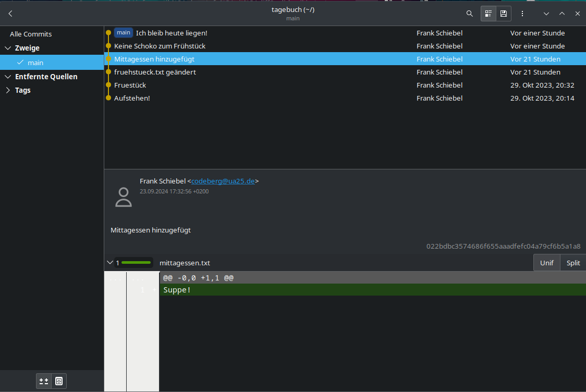Open the three-dot menu
The image size is (586, 392).
coord(522,14)
